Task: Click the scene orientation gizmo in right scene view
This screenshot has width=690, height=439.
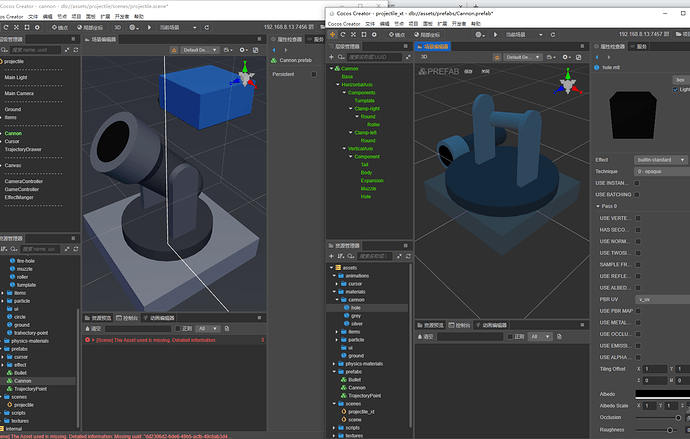Action: [567, 82]
